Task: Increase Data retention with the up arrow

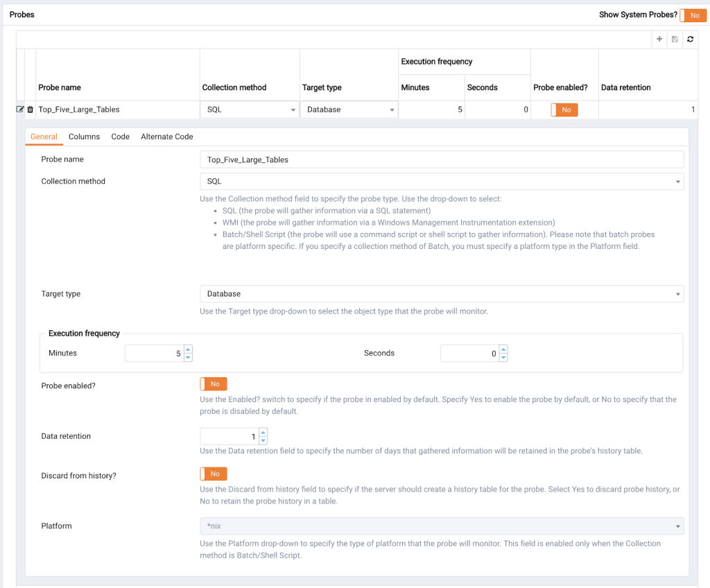Action: (x=263, y=432)
